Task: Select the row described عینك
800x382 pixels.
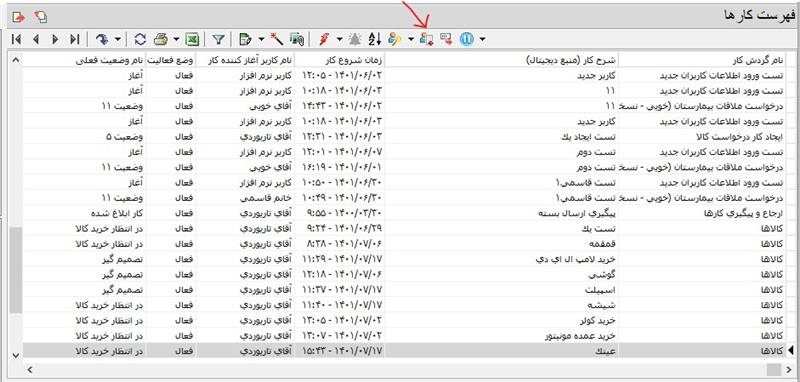Action: [x=406, y=351]
